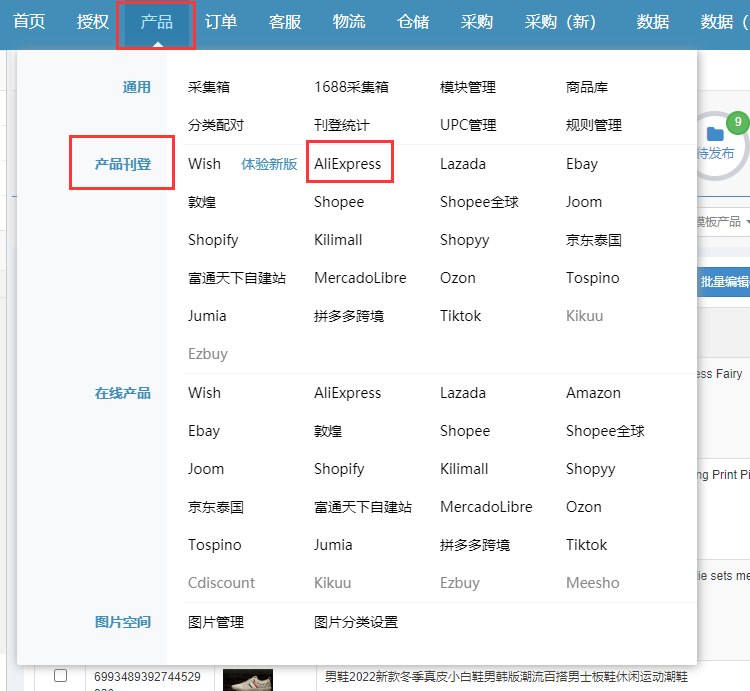Image resolution: width=750 pixels, height=691 pixels.
Task: Open the 客服 top navigation tab
Action: [285, 22]
